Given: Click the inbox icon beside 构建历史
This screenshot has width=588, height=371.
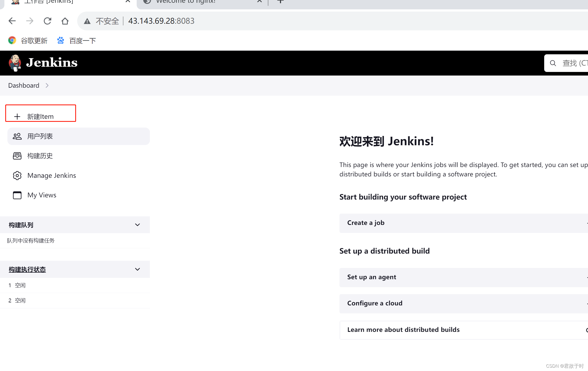Looking at the screenshot, I should point(17,156).
